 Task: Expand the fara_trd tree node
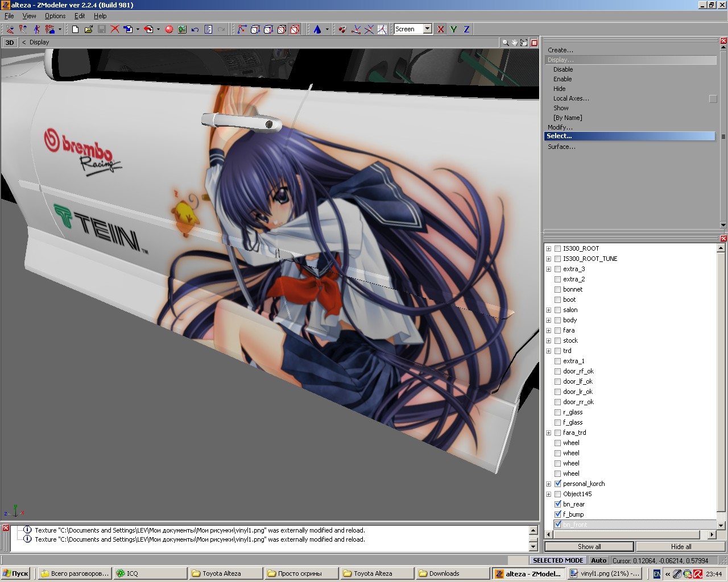548,433
